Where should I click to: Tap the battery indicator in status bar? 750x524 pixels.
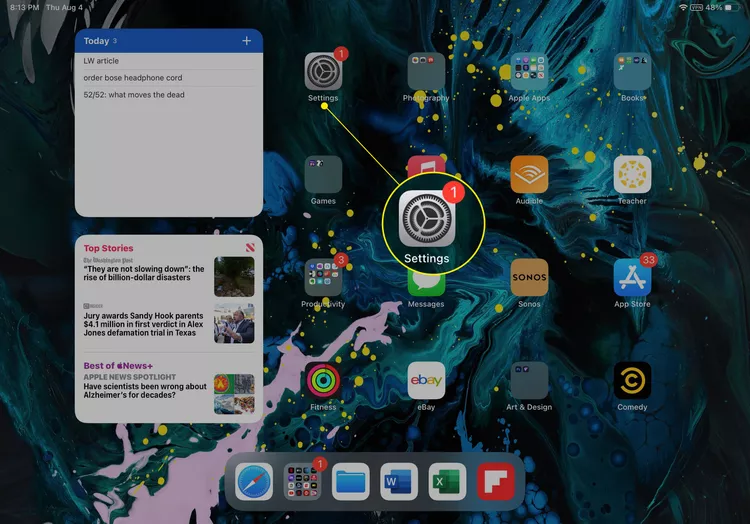click(x=732, y=8)
